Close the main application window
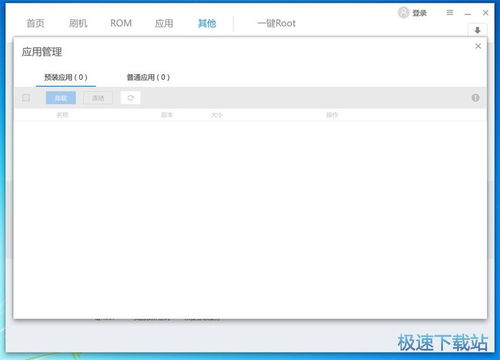Screen dimensions: 500x360 click(486, 13)
